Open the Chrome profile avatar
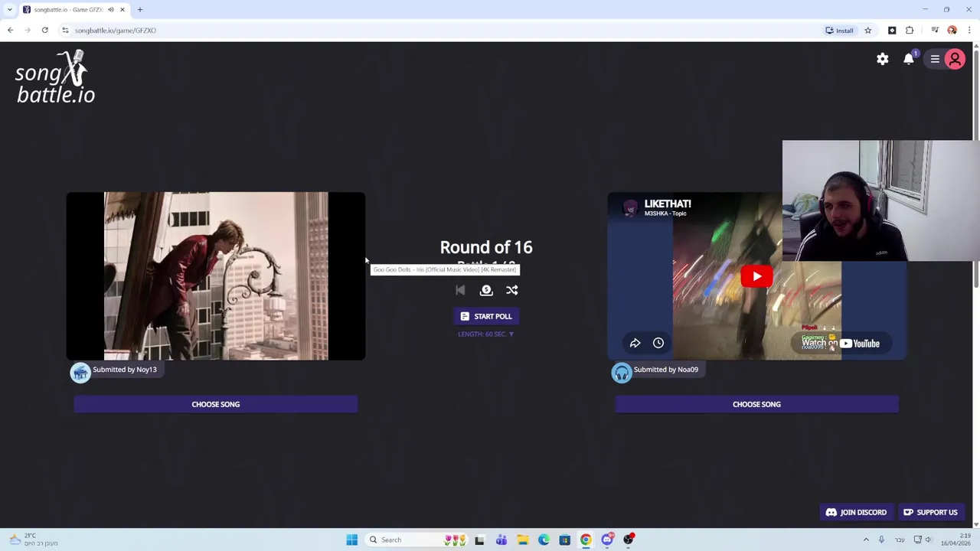 point(952,31)
